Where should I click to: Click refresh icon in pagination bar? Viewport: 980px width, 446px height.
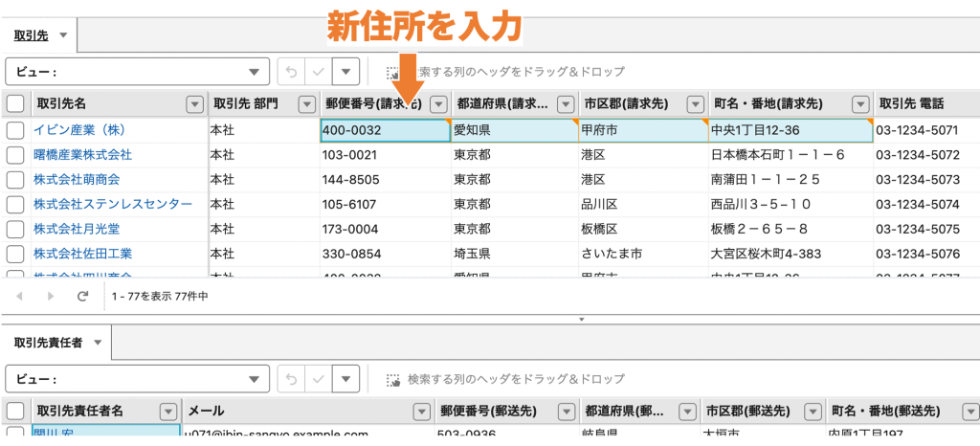point(82,297)
